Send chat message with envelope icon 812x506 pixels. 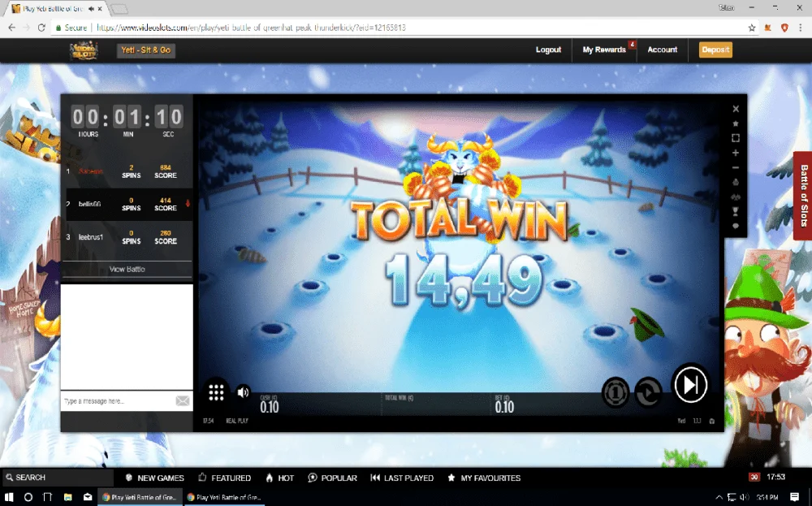(x=182, y=401)
